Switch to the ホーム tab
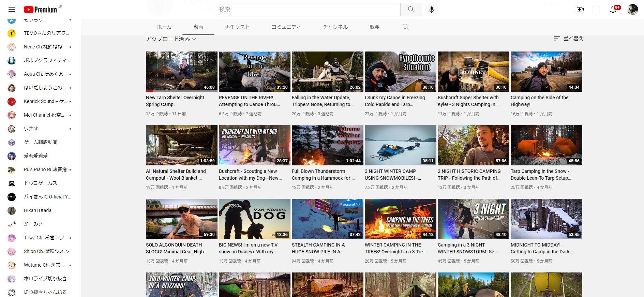The width and height of the screenshot is (644, 297). pyautogui.click(x=164, y=27)
